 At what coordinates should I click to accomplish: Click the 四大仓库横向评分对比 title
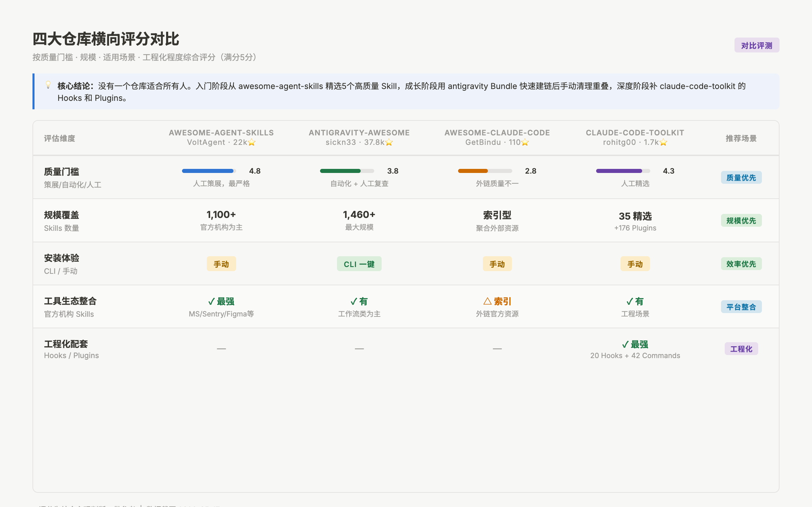[x=106, y=39]
